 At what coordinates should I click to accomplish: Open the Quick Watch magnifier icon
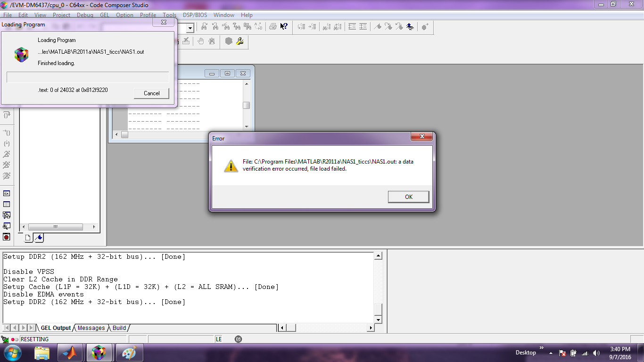pyautogui.click(x=7, y=226)
